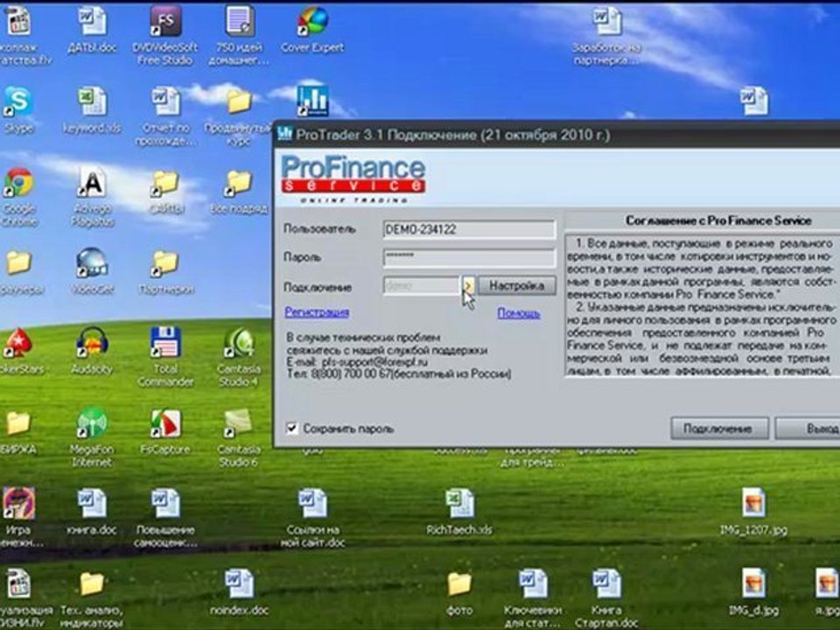Image resolution: width=840 pixels, height=630 pixels.
Task: Launch DVDVideoSoft Free Studio icon
Action: [165, 23]
